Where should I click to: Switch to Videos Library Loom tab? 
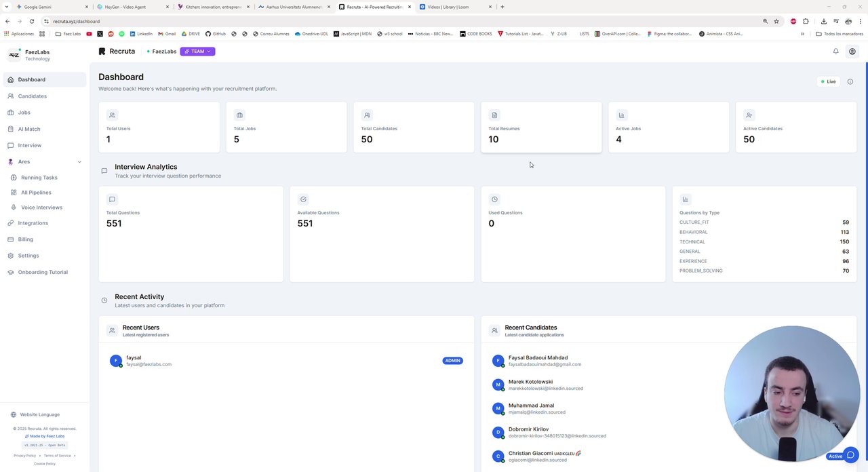coord(454,7)
